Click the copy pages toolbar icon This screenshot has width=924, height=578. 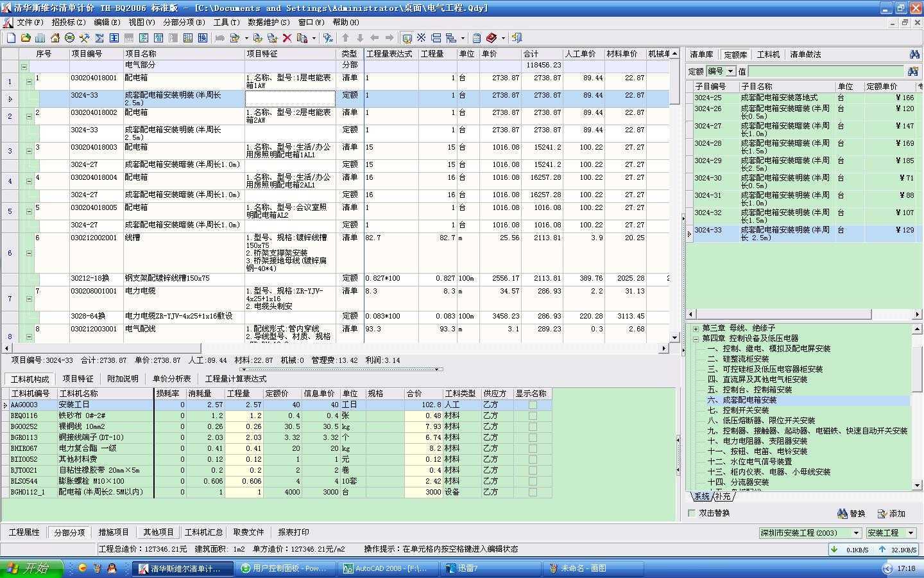click(x=258, y=38)
